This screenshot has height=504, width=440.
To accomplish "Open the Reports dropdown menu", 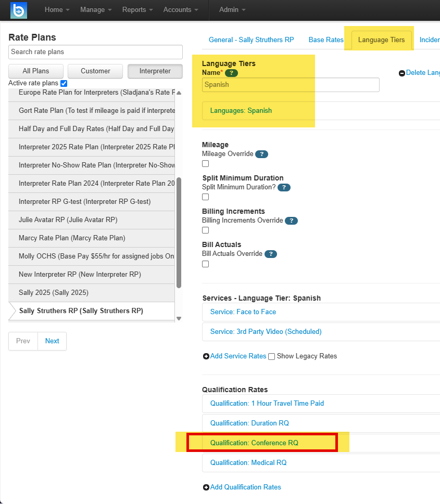I will (x=137, y=10).
